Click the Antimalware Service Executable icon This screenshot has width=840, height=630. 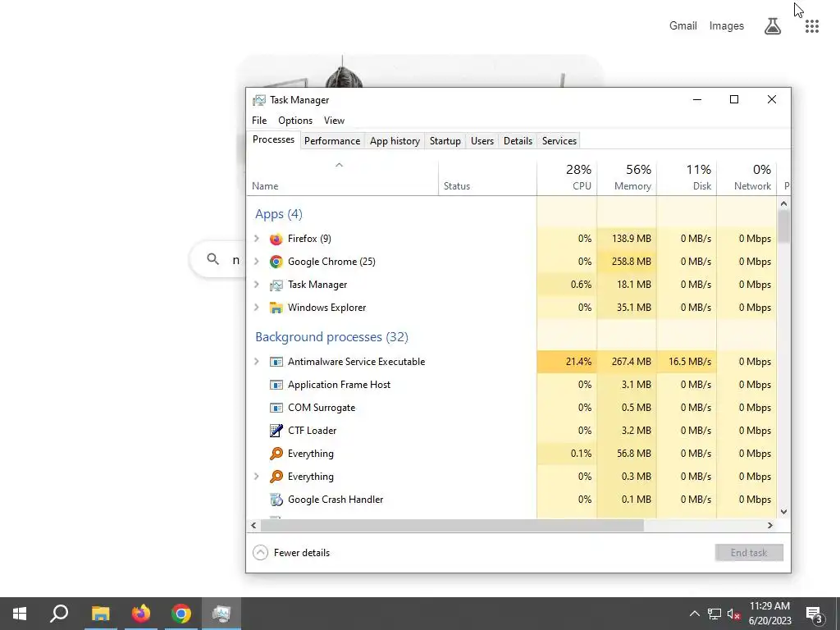click(276, 362)
